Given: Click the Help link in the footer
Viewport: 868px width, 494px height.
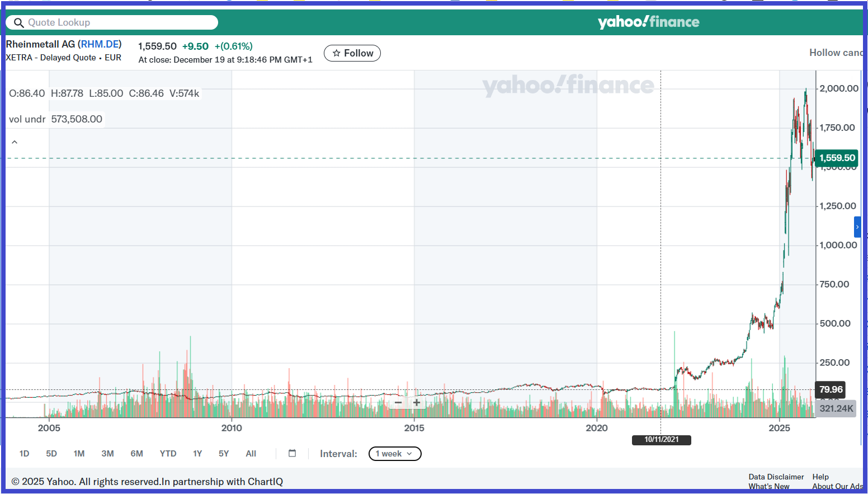Looking at the screenshot, I should tap(820, 477).
